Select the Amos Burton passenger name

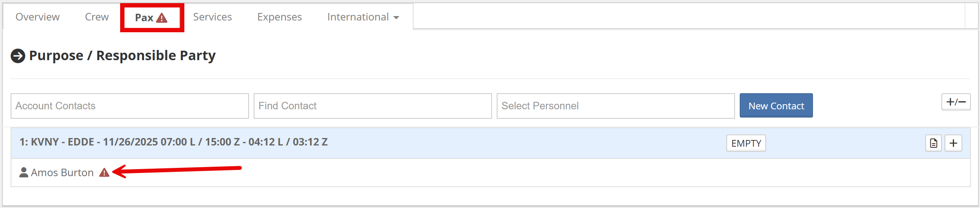point(62,173)
